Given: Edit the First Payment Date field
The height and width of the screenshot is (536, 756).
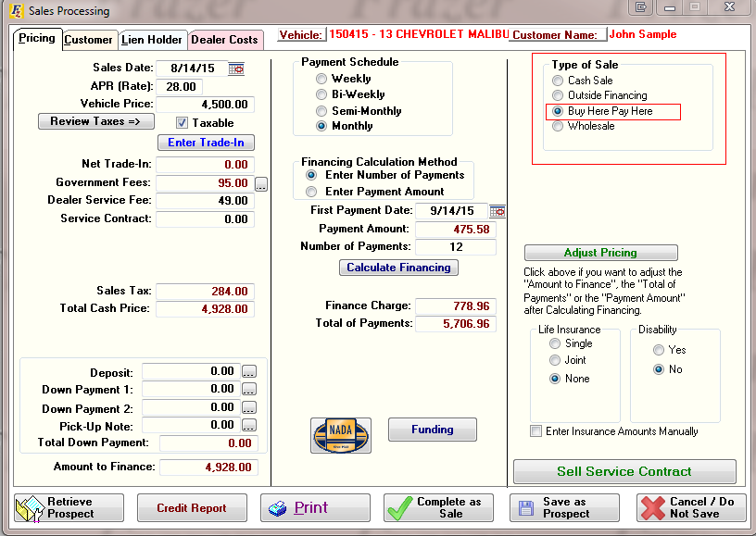Looking at the screenshot, I should [452, 211].
